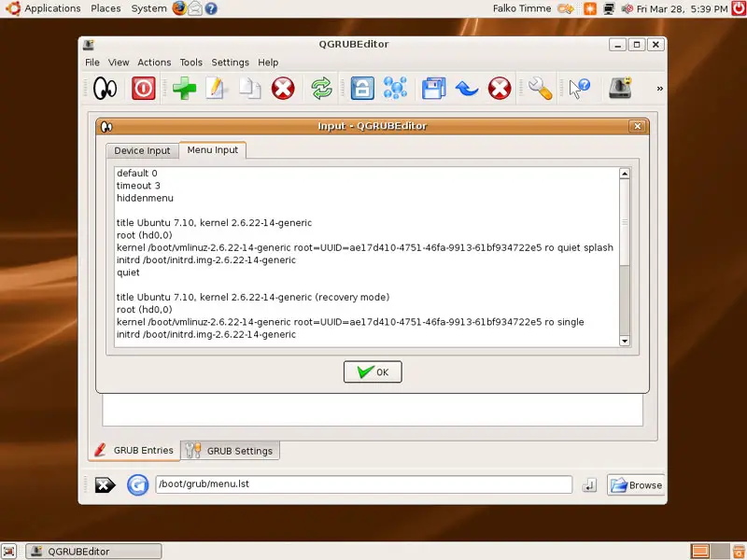Open the Actions menu
This screenshot has height=560, width=747.
[154, 63]
